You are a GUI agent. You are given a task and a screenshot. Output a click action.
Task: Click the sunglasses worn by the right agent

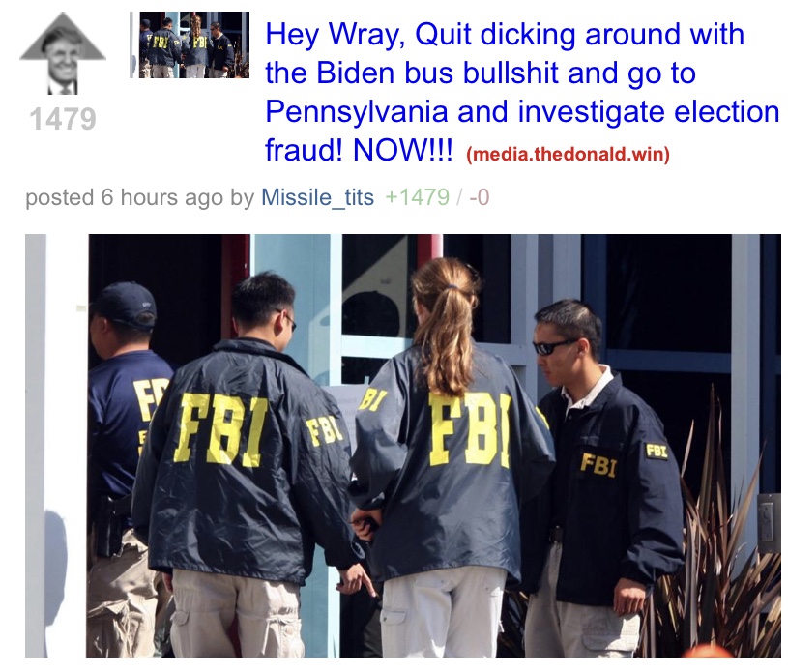552,346
